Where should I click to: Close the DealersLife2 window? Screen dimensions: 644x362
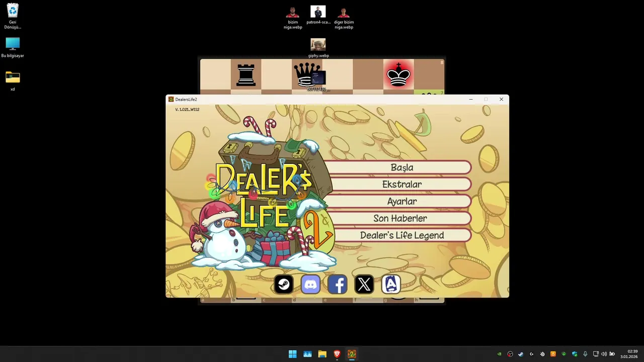tap(501, 100)
